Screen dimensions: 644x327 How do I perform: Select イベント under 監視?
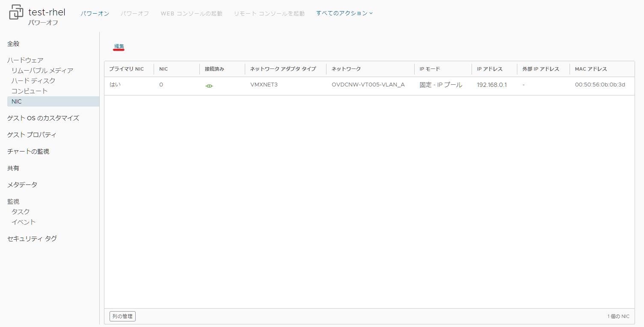point(24,222)
